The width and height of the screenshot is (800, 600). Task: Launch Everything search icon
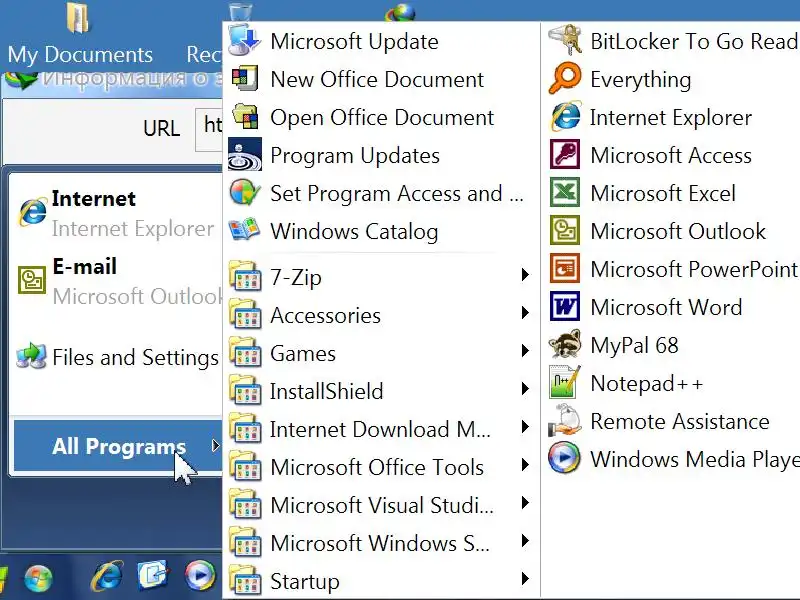click(x=565, y=79)
